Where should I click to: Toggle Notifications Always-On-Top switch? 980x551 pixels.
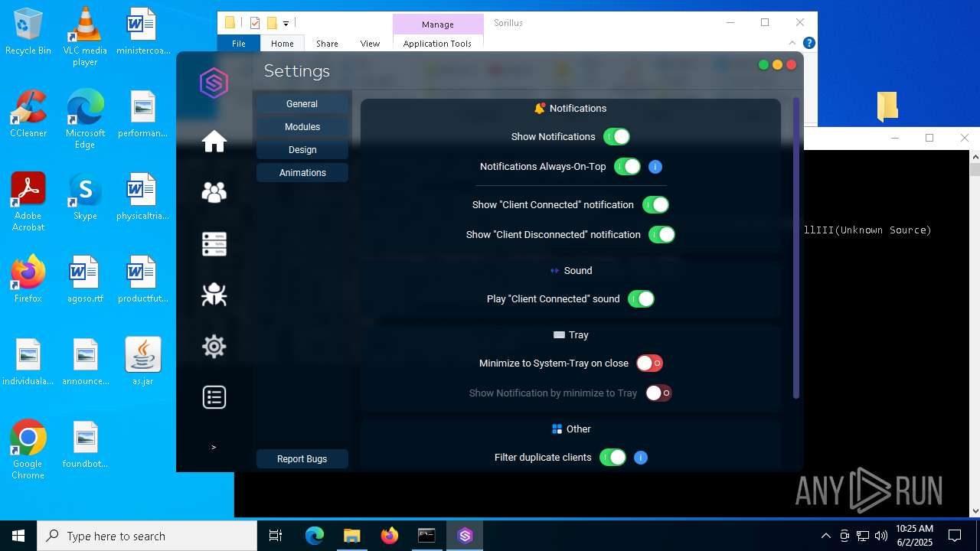click(627, 167)
